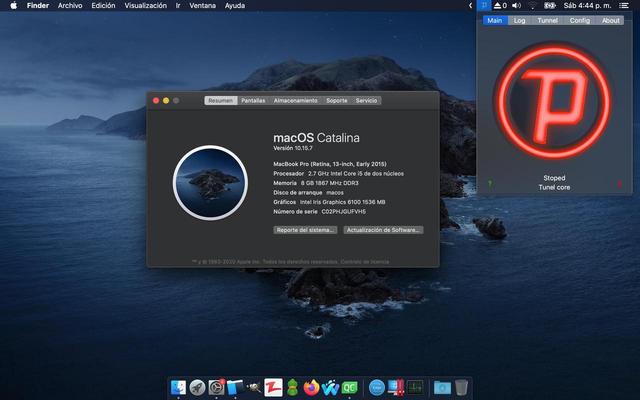Screen dimensions: 640x400
Task: Click the Actualización de Software button
Action: (383, 230)
